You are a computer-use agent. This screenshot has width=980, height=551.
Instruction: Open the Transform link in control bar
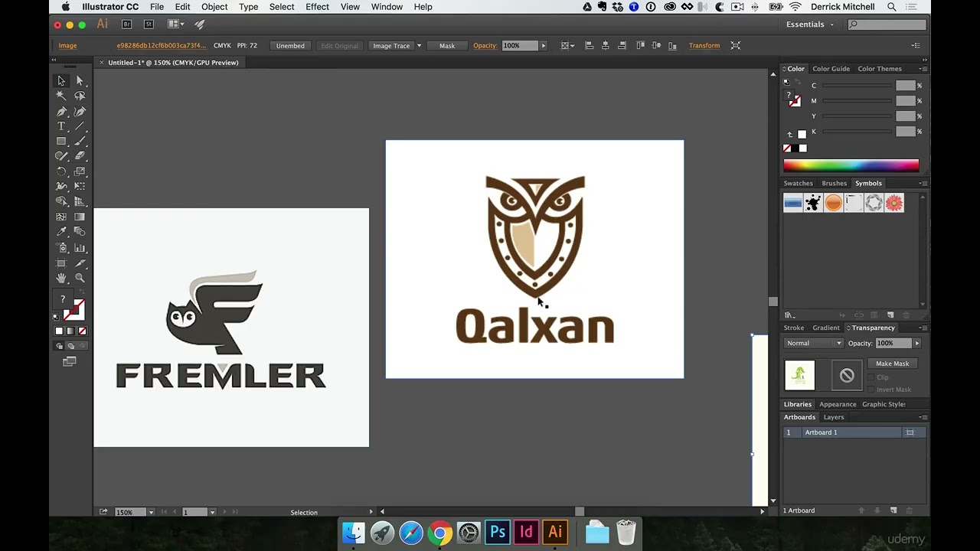tap(704, 46)
